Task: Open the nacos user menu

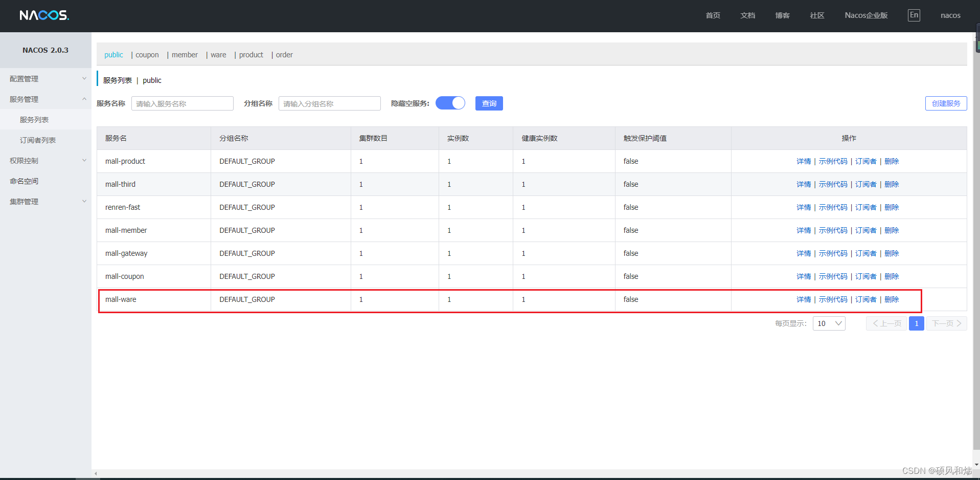Action: (950, 15)
